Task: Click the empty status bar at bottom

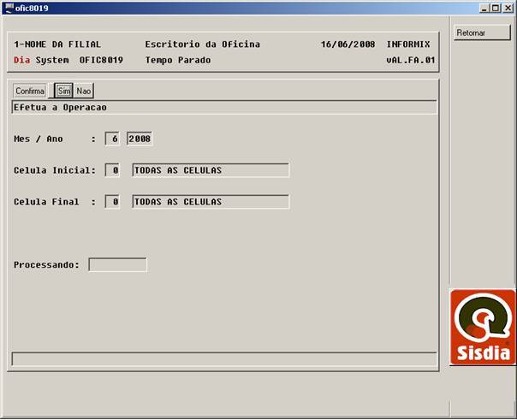Action: pos(224,358)
